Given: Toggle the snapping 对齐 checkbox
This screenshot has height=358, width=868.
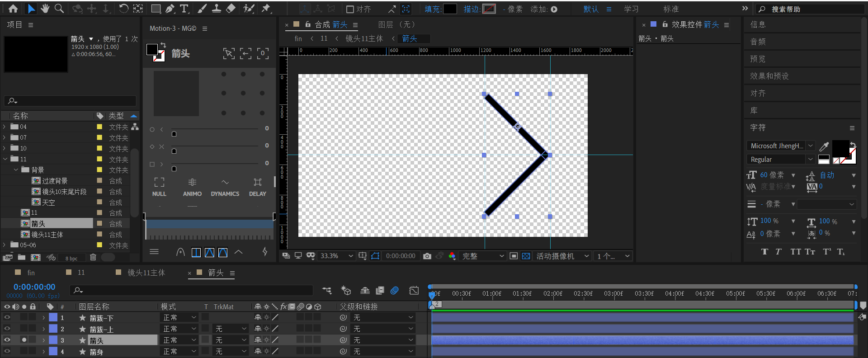Looking at the screenshot, I should (350, 9).
